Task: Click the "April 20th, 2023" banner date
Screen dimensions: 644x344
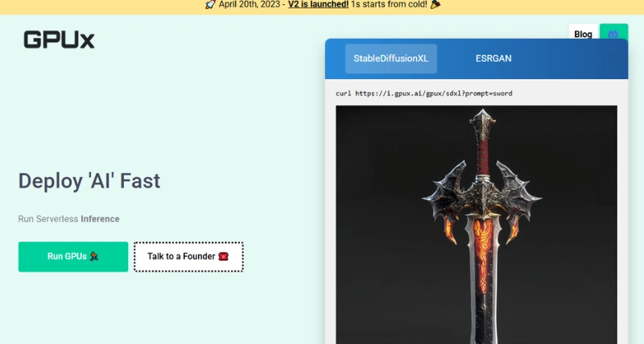Action: pos(250,5)
